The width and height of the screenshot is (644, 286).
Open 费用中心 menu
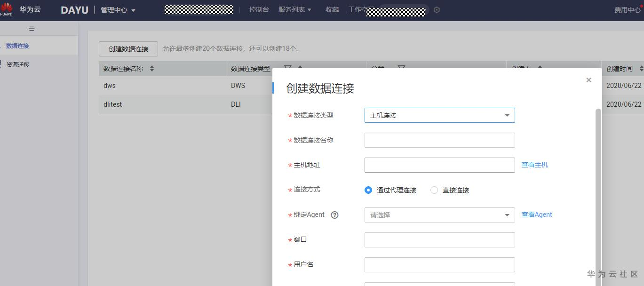627,10
